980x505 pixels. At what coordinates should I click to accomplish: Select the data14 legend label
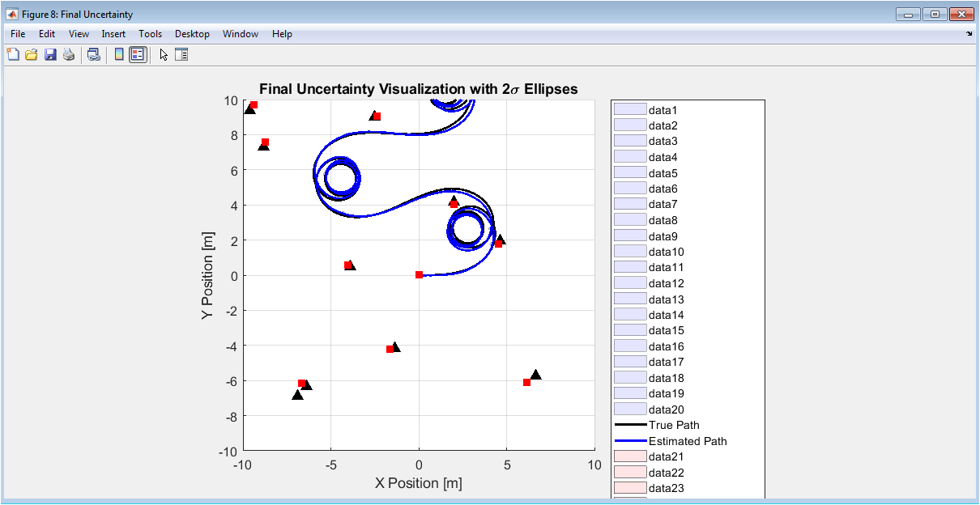point(667,315)
